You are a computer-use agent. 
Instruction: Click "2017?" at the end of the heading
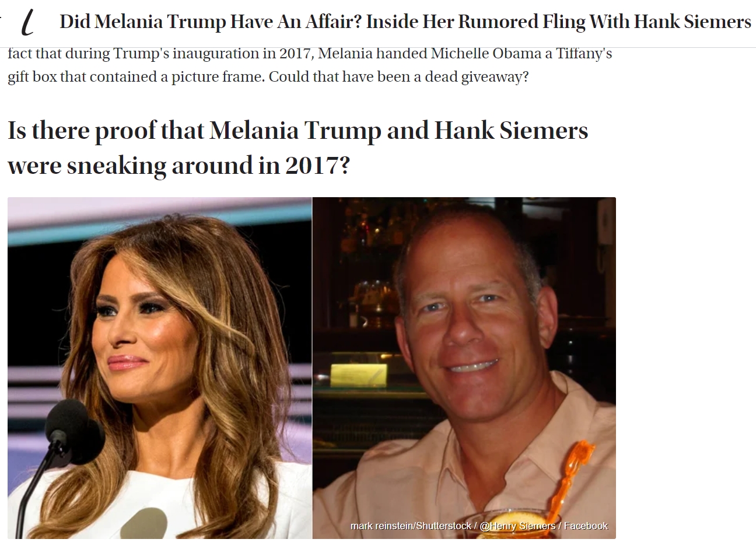(317, 166)
